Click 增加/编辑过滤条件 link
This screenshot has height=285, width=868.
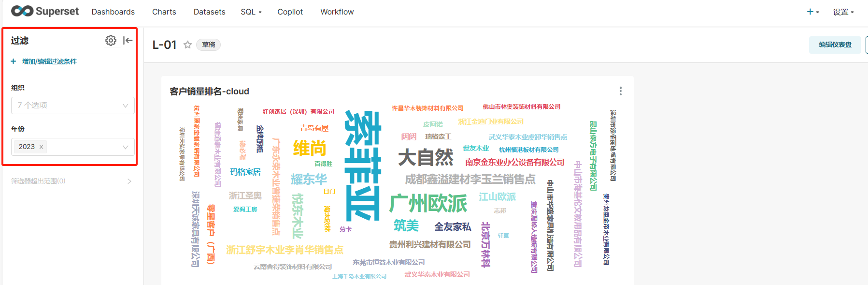(49, 61)
